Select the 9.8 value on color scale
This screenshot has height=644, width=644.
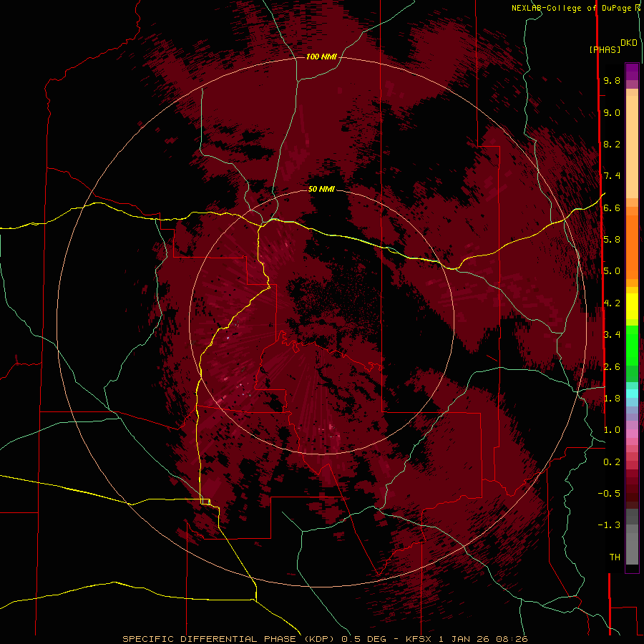point(612,80)
